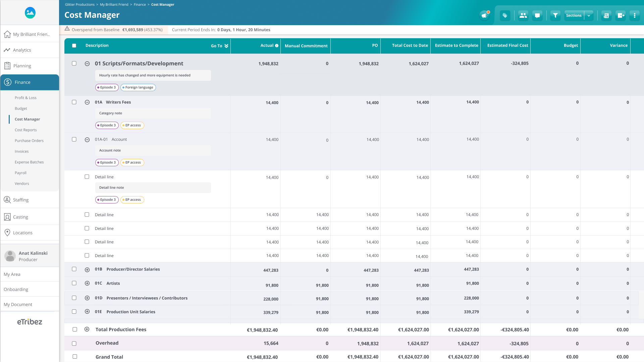Open the three-dot more options menu
The width and height of the screenshot is (644, 362).
635,15
